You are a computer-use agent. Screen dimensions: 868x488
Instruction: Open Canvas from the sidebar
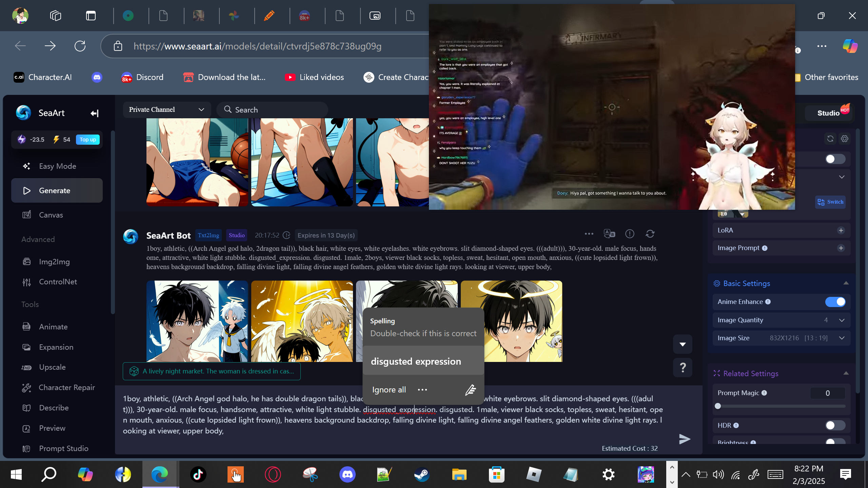click(x=57, y=215)
